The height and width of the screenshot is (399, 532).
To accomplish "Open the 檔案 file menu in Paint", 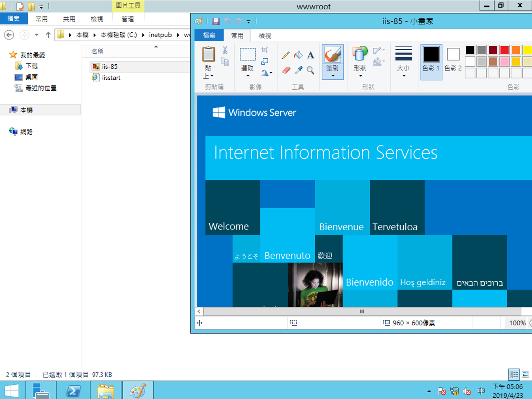I will click(x=209, y=36).
